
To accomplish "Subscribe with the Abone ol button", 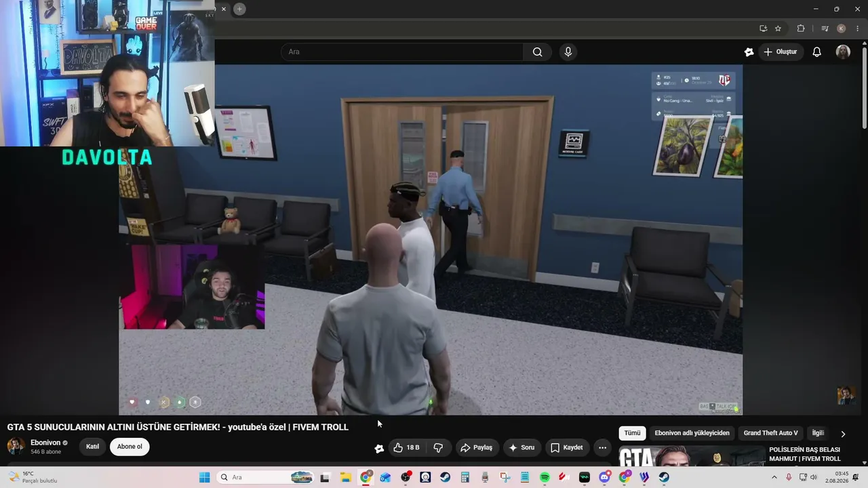I will [130, 447].
